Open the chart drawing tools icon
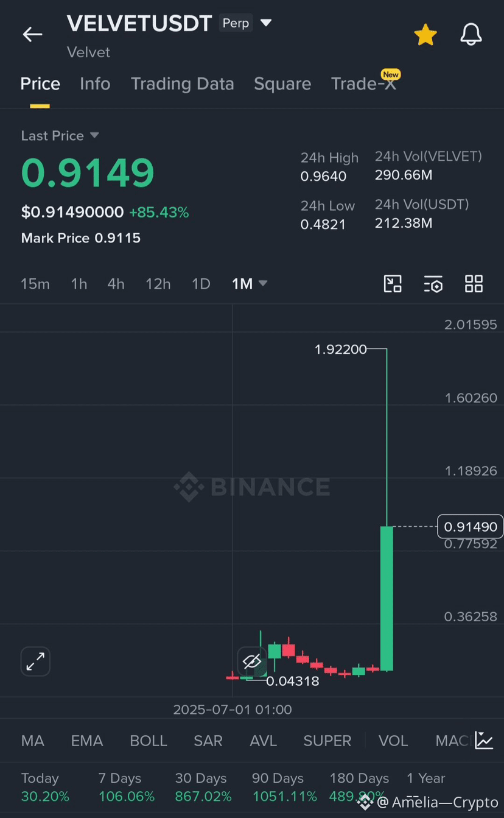The width and height of the screenshot is (504, 818). 393,284
